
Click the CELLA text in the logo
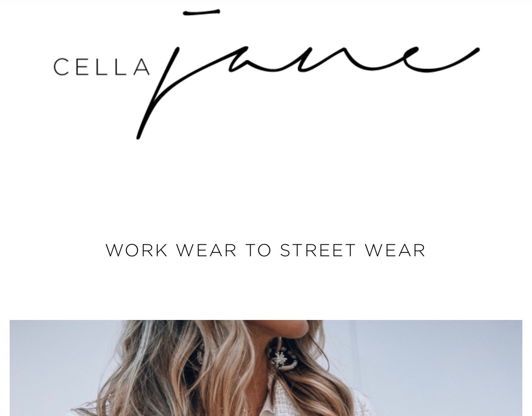tap(101, 67)
